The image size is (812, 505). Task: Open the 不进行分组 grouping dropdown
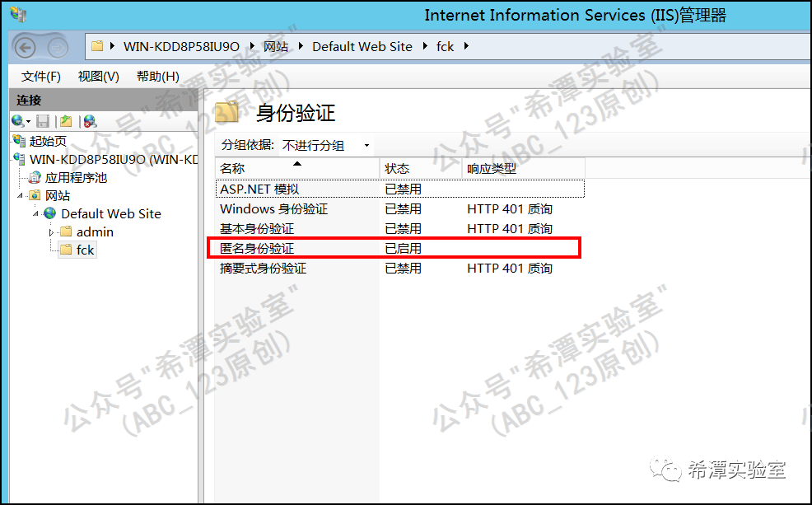point(326,146)
